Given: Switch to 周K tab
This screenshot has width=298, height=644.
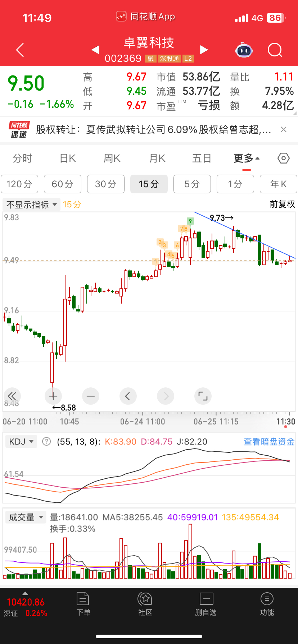Looking at the screenshot, I should coord(112,158).
